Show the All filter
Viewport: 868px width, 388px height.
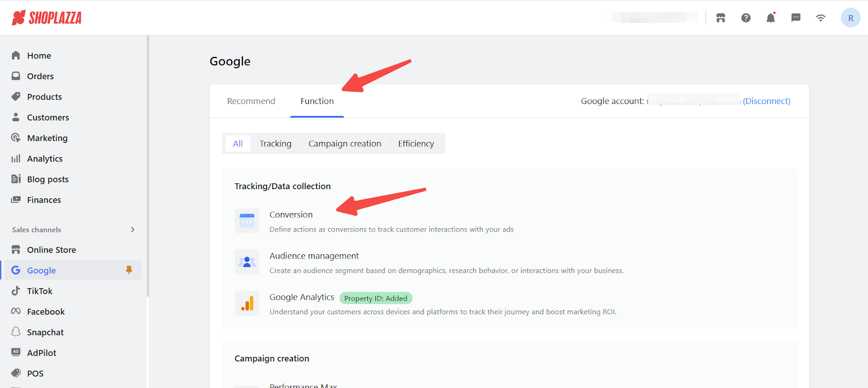click(x=238, y=144)
